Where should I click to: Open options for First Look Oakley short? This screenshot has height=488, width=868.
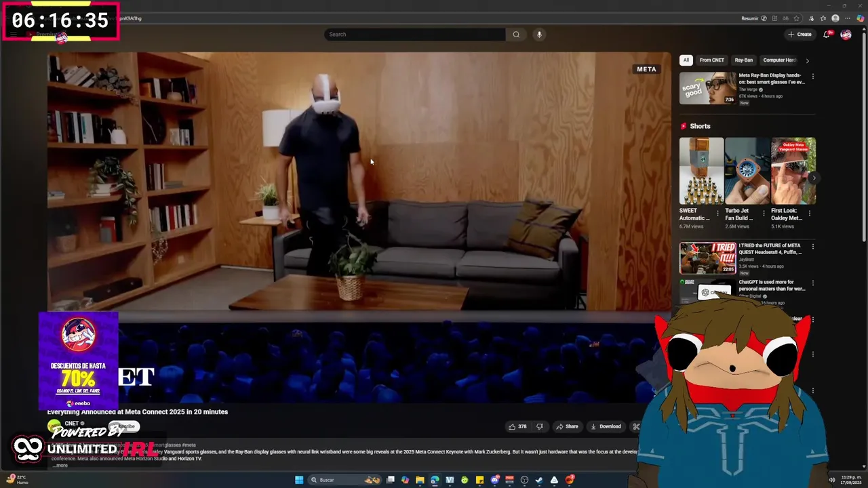click(809, 213)
